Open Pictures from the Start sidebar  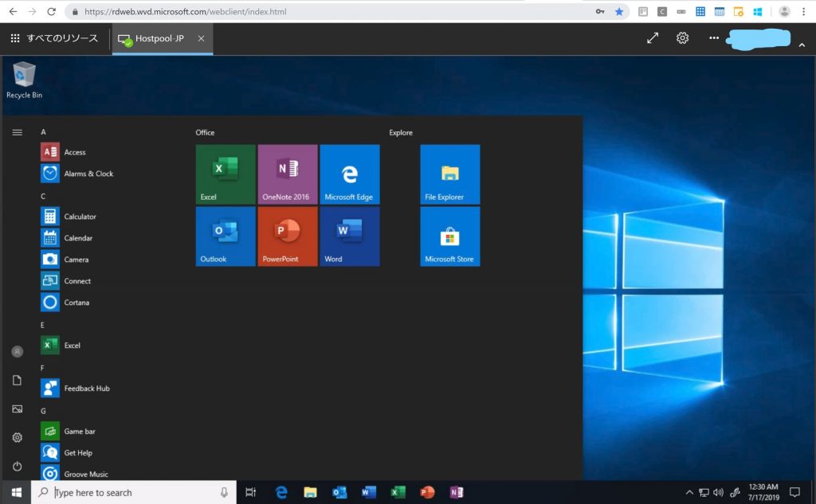(18, 408)
